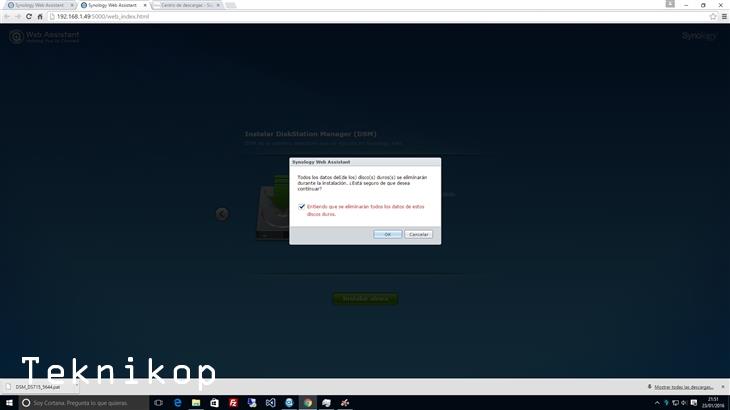Click the green Instalar ahora button
The width and height of the screenshot is (730, 410).
click(365, 298)
